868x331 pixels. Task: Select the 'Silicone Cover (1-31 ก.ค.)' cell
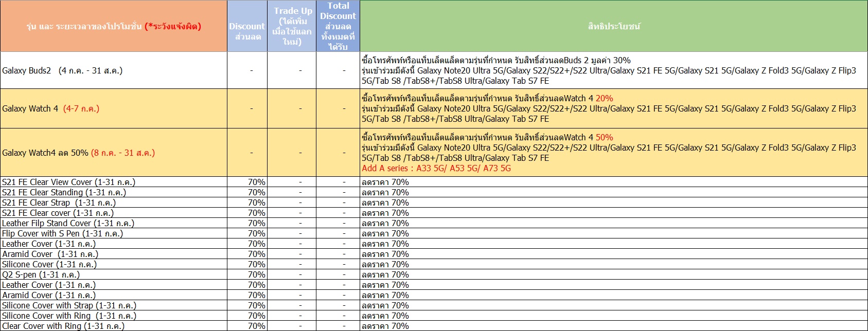pos(114,264)
